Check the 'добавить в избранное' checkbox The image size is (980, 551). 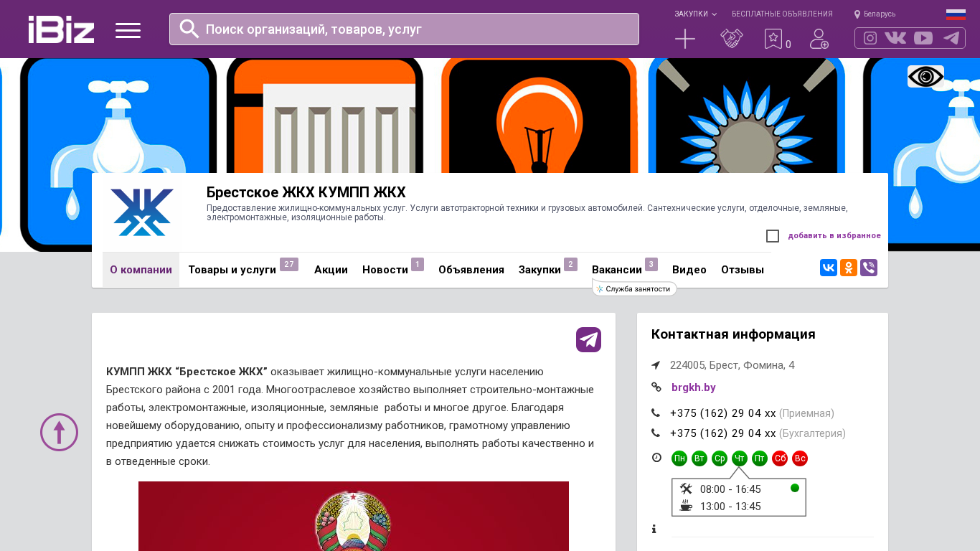[x=773, y=236]
